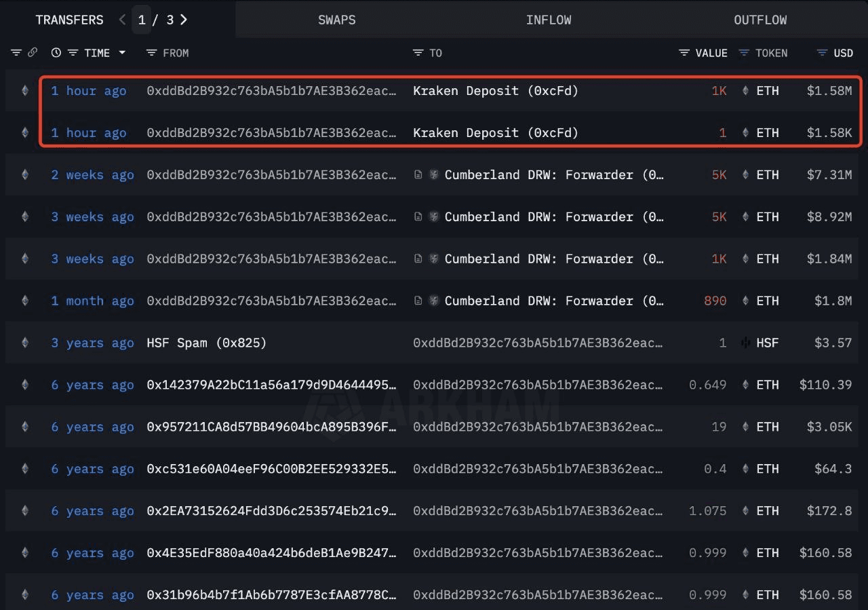Viewport: 868px width, 610px height.
Task: Click the ETH token icon in the $1.58M row
Action: click(745, 90)
